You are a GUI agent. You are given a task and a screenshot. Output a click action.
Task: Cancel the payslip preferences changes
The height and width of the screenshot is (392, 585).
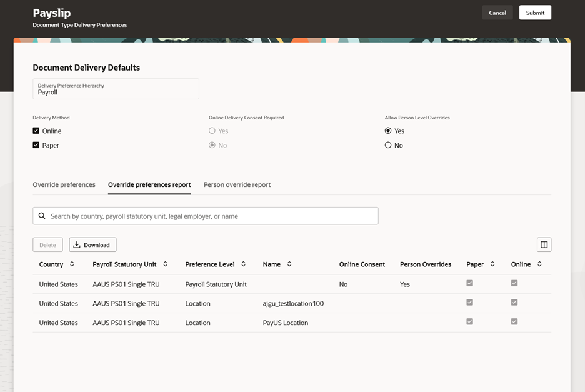[497, 13]
